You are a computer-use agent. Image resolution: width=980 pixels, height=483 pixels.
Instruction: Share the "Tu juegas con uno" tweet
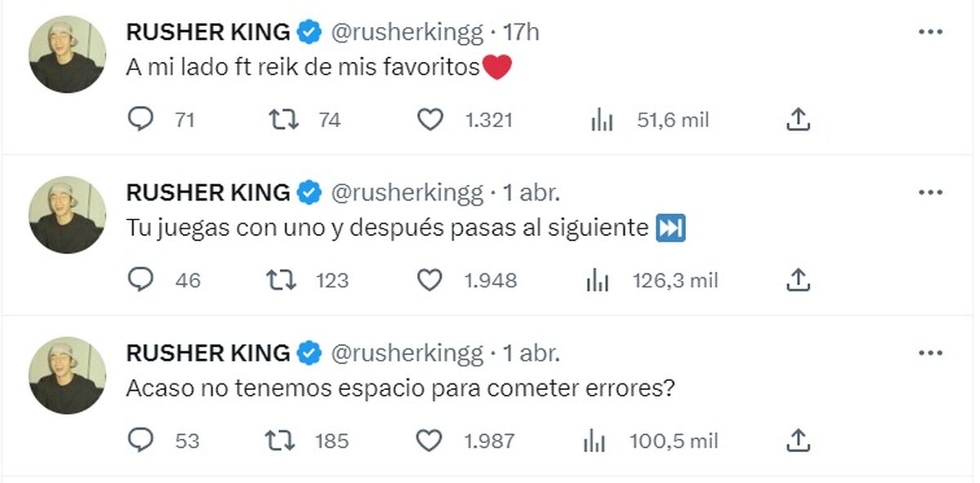[797, 281]
